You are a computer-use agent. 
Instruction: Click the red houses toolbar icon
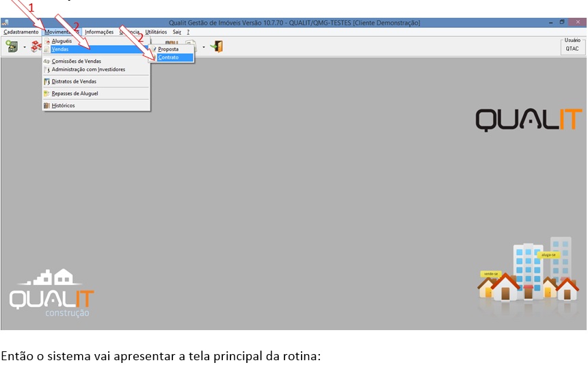click(36, 47)
